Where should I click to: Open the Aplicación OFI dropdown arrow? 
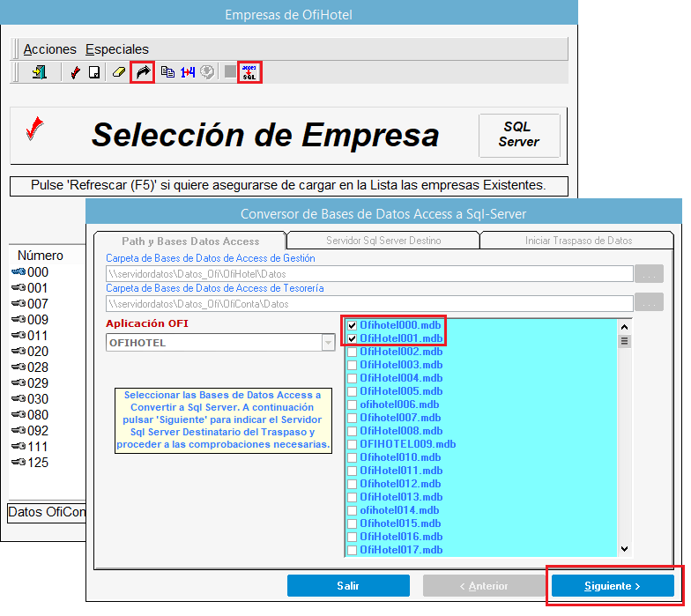[328, 342]
